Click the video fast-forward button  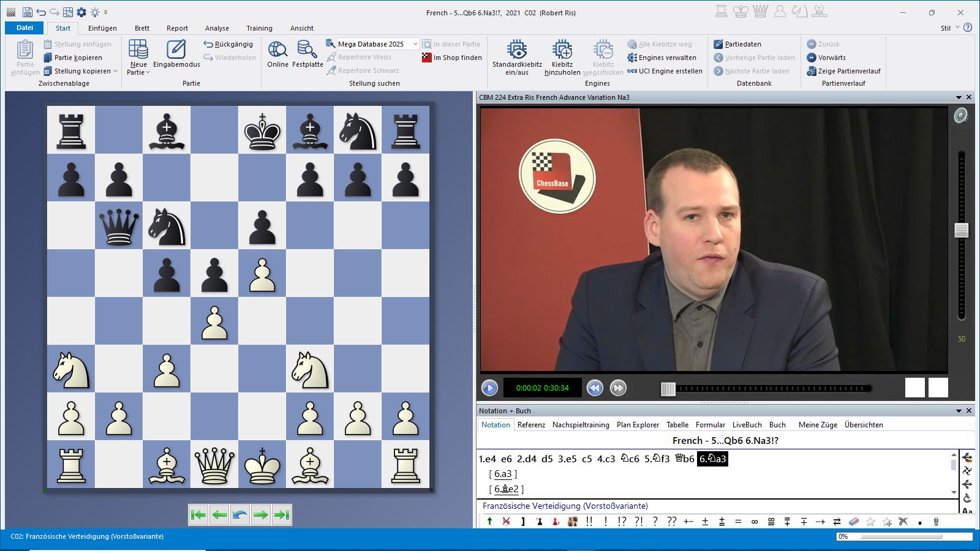pos(618,388)
